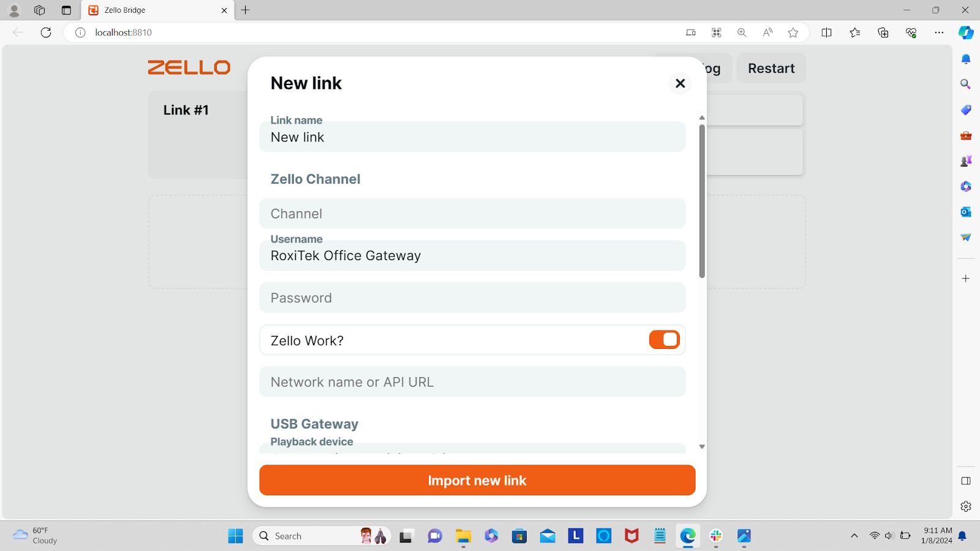
Task: Open the clock showing 9:11 AM
Action: click(937, 536)
